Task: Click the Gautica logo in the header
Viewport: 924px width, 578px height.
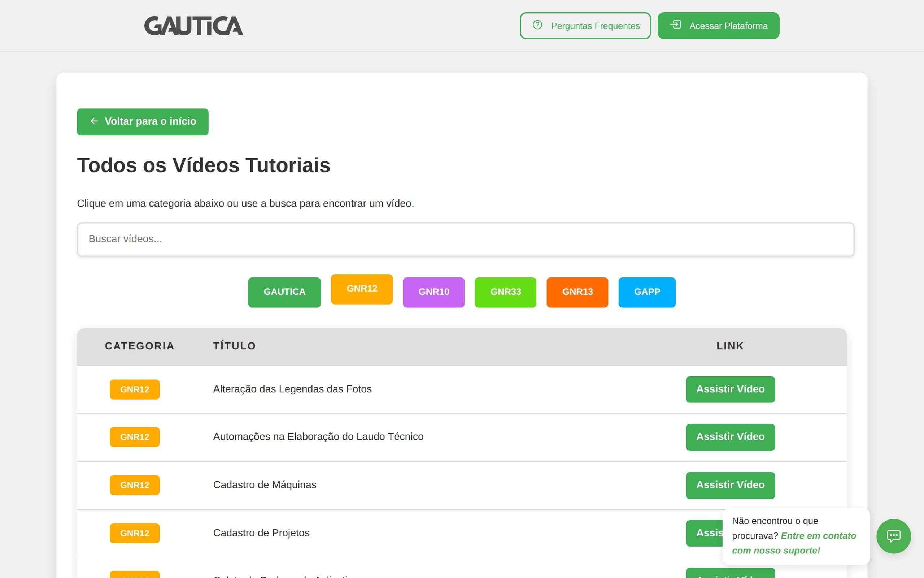Action: click(x=193, y=26)
